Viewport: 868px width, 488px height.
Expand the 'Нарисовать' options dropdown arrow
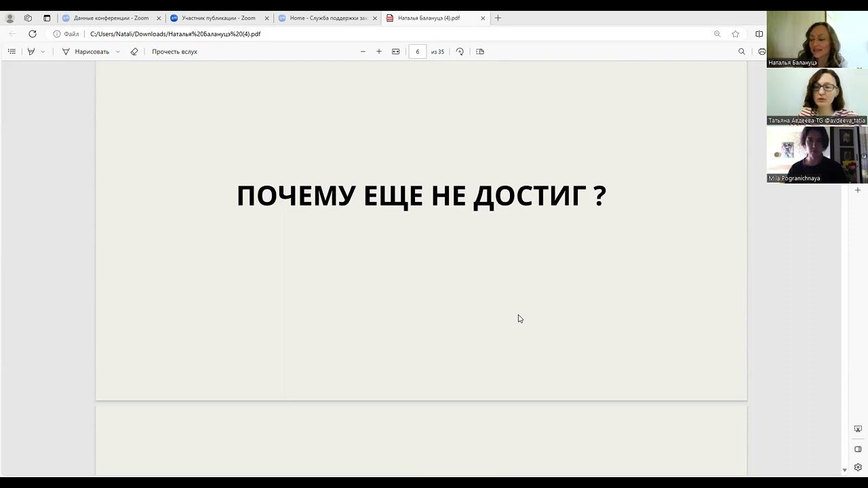pyautogui.click(x=118, y=52)
